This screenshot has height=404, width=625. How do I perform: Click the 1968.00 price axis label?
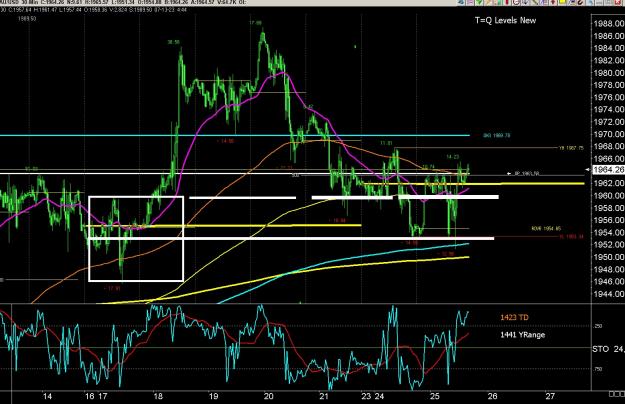[609, 146]
